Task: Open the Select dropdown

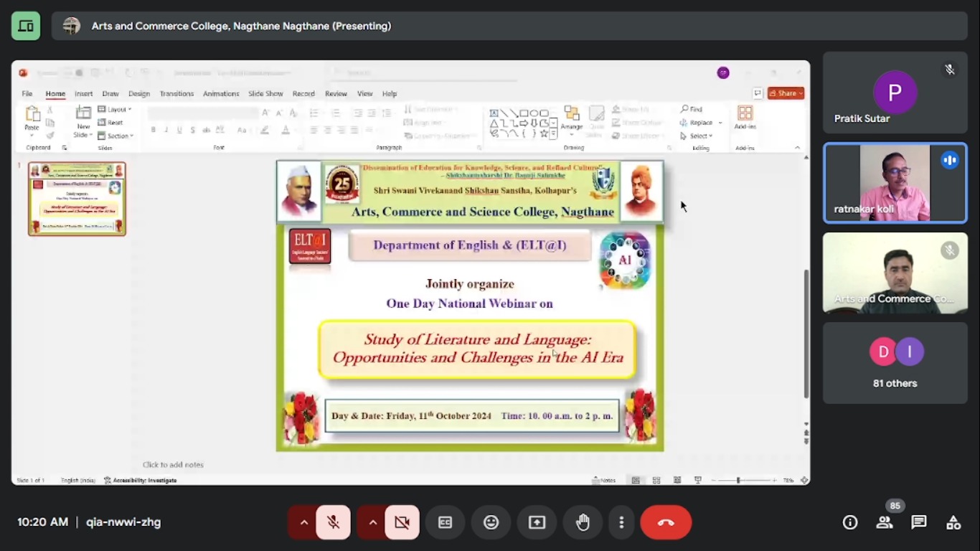Action: point(697,136)
